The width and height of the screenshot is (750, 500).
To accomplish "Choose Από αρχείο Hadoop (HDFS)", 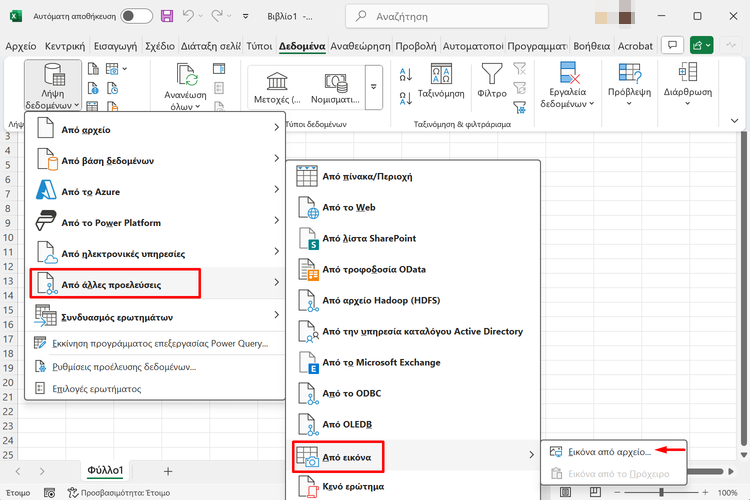I will pyautogui.click(x=413, y=300).
